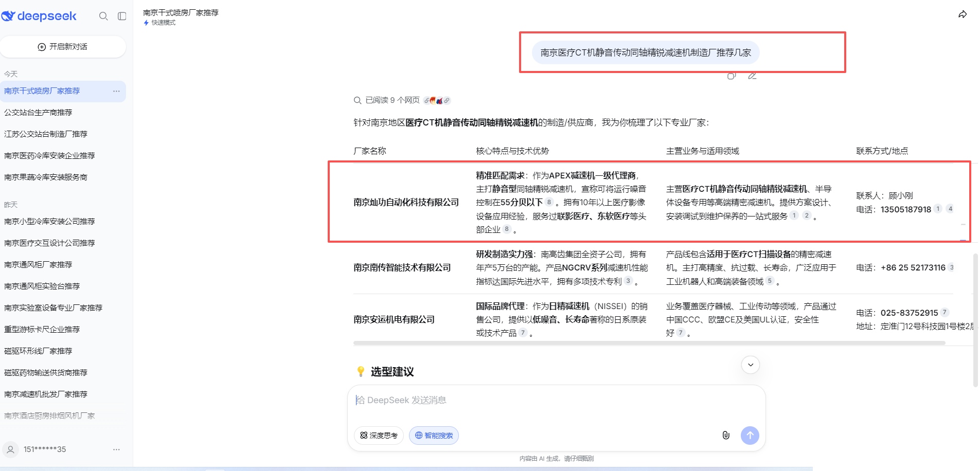This screenshot has height=471, width=980.
Task: Open options menu for 南京干式喷房厂家推荐 chat
Action: (116, 91)
